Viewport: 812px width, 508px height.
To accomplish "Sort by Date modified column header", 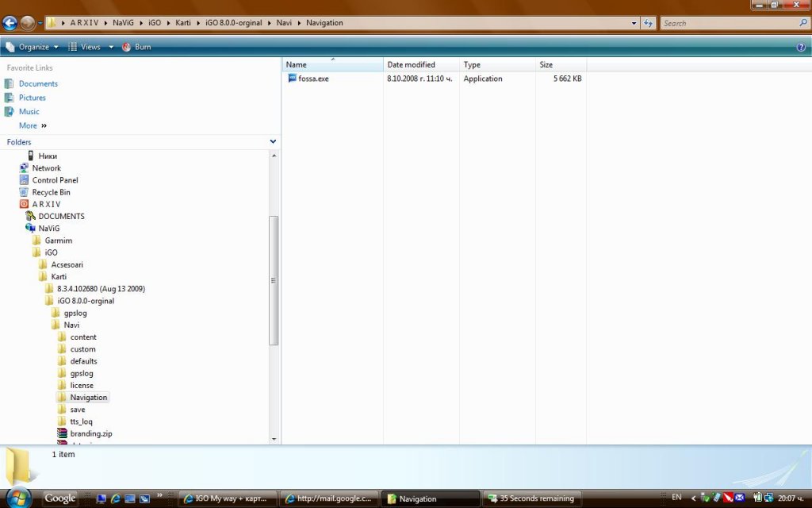I will point(411,64).
